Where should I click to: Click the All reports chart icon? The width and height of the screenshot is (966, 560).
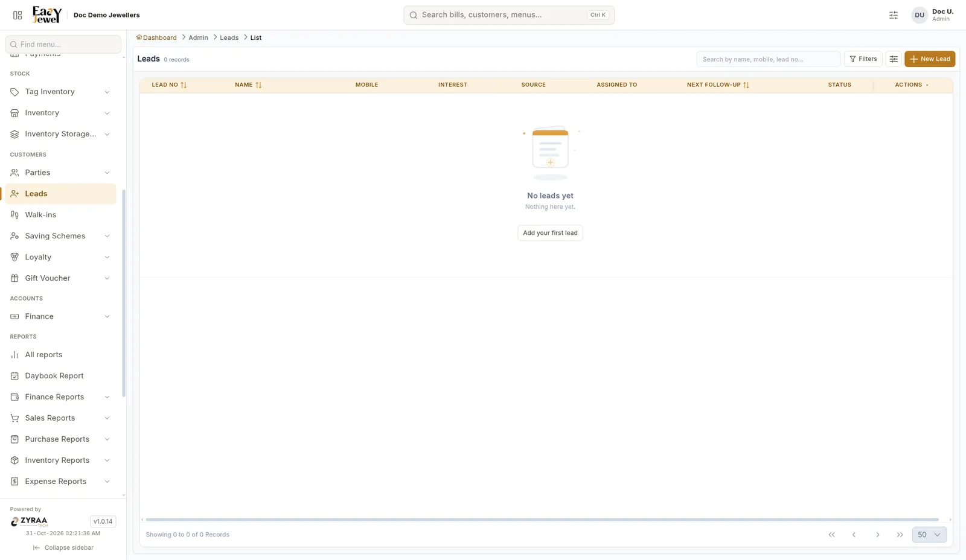(x=14, y=355)
